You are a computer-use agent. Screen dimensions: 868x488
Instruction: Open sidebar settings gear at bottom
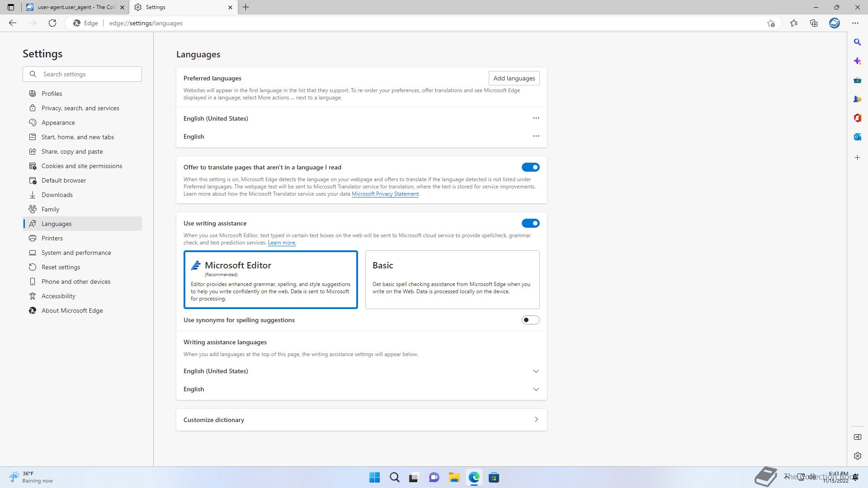[857, 456]
